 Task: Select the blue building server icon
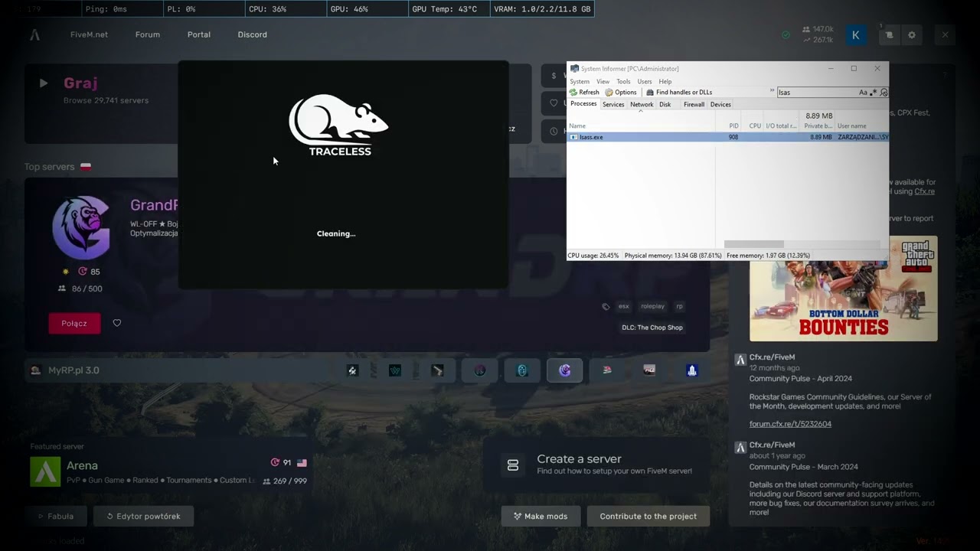692,370
